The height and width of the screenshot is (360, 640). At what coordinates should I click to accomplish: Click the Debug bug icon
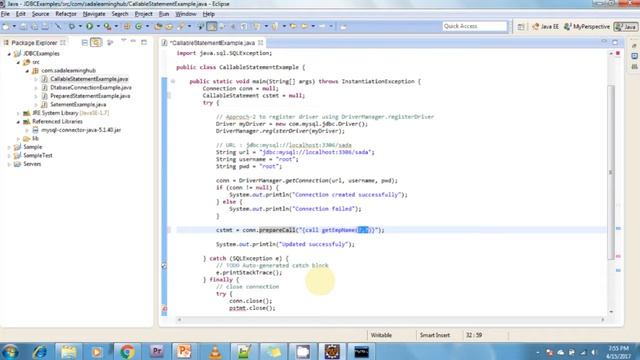[72, 27]
